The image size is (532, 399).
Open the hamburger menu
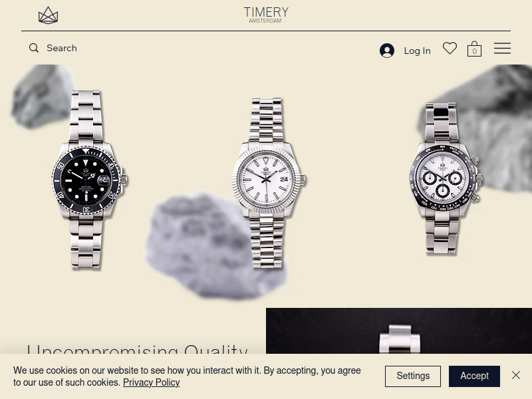coord(502,48)
